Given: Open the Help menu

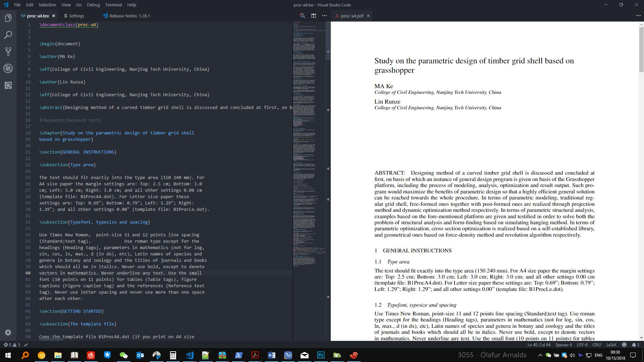Looking at the screenshot, I should (x=132, y=5).
